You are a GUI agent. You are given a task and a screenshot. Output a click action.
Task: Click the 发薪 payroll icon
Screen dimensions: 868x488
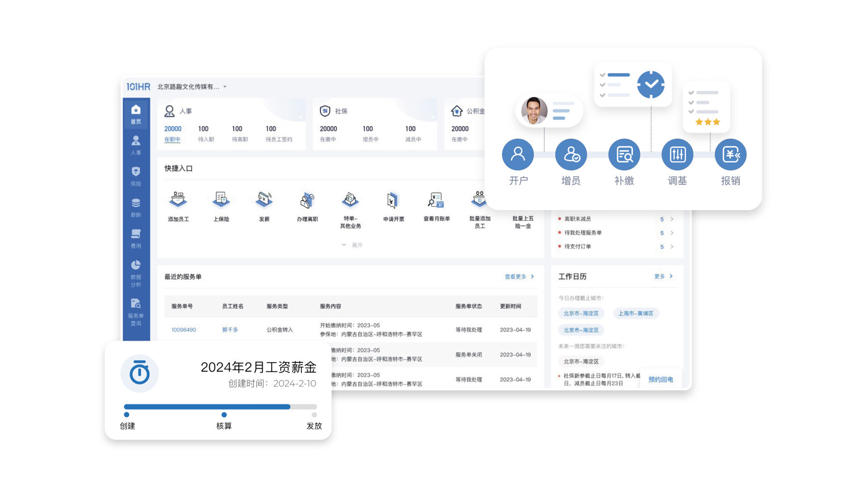pos(264,200)
